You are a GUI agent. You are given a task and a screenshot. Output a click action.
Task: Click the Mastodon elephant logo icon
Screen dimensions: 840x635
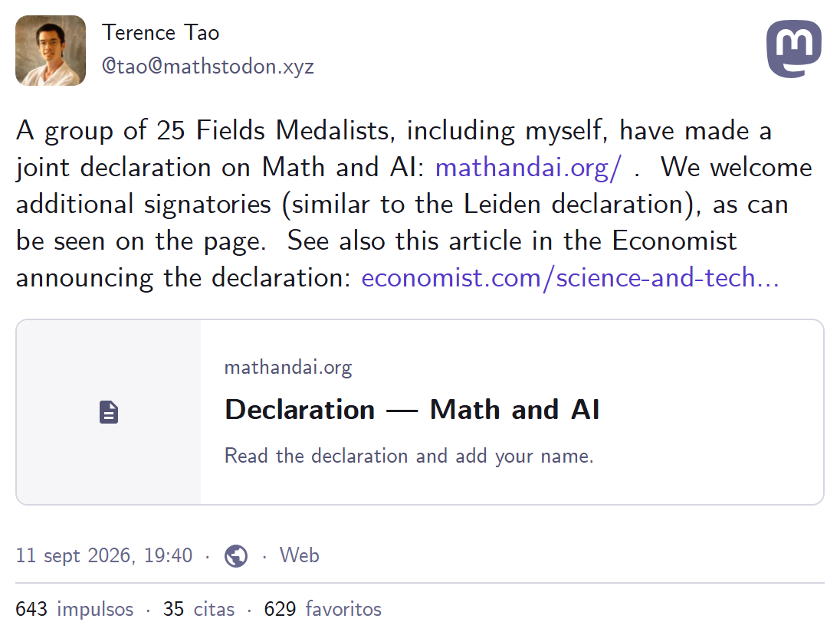coord(794,49)
